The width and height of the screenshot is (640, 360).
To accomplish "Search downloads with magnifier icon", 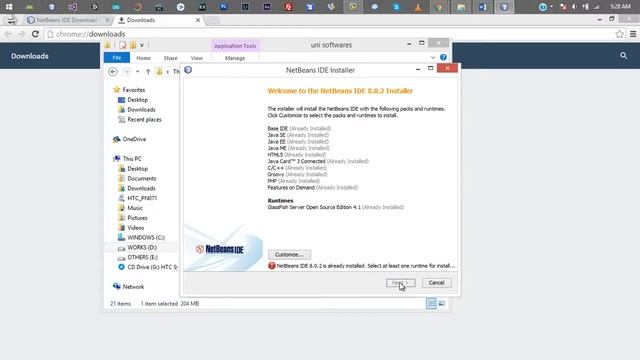I will point(623,56).
